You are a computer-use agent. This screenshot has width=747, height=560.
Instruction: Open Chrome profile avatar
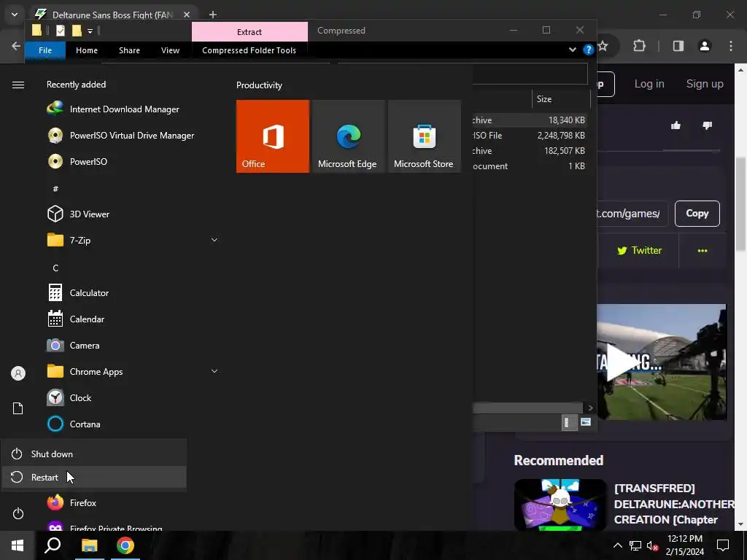click(x=705, y=46)
